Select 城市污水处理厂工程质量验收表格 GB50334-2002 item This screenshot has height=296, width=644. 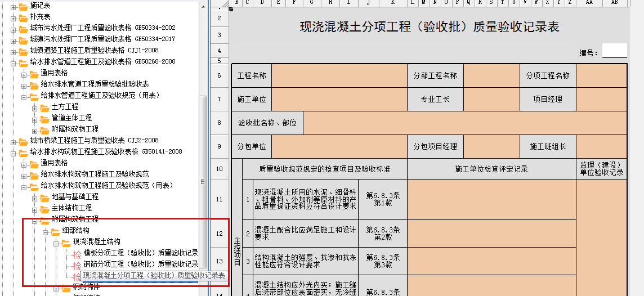[x=102, y=28]
